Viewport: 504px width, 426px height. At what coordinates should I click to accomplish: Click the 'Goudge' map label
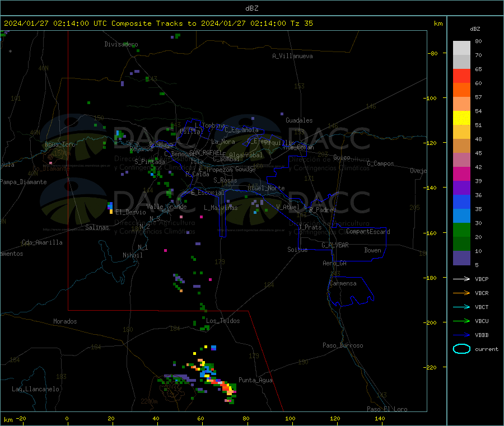[x=245, y=169]
